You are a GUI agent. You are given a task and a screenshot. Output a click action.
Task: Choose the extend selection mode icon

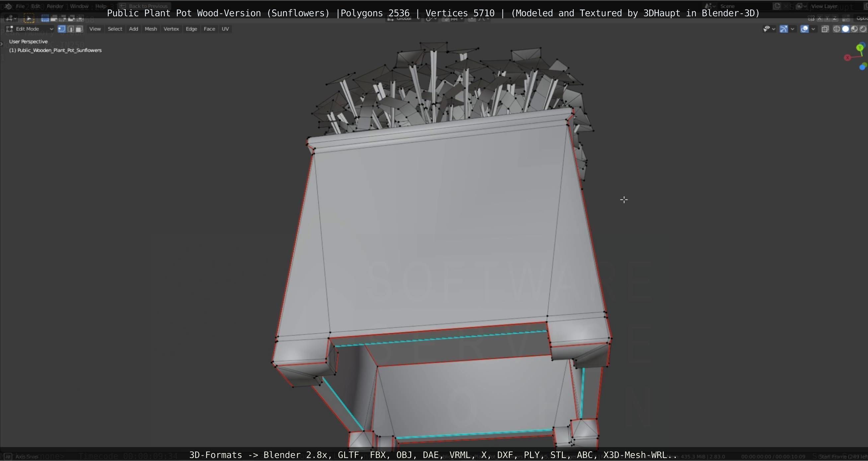(x=53, y=18)
